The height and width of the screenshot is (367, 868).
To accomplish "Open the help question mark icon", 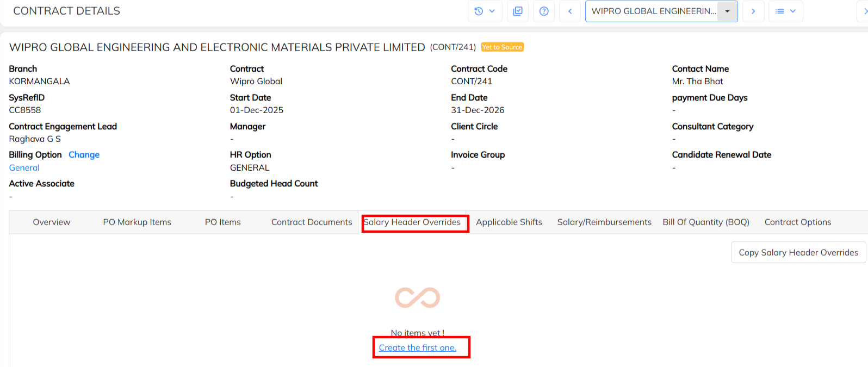I will (x=544, y=11).
